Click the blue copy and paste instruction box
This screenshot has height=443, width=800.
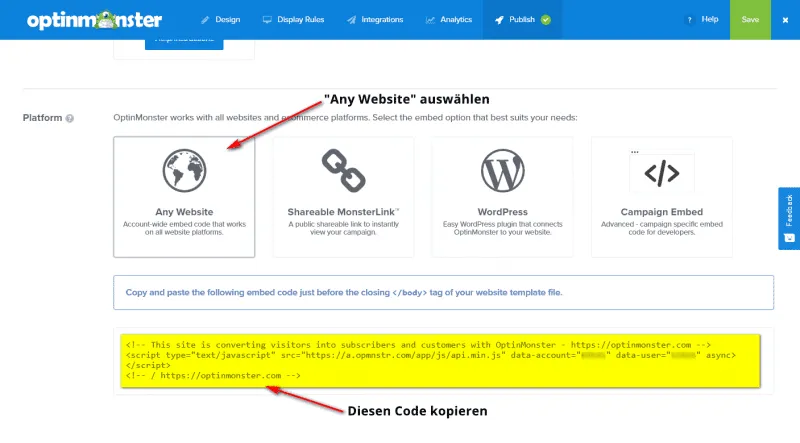[x=443, y=292]
